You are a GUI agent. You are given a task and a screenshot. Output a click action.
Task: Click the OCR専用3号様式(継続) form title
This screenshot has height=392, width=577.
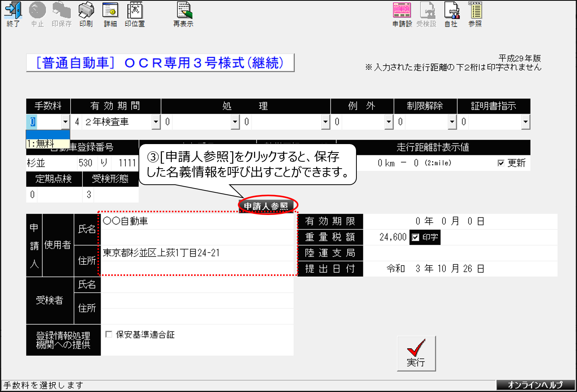160,63
